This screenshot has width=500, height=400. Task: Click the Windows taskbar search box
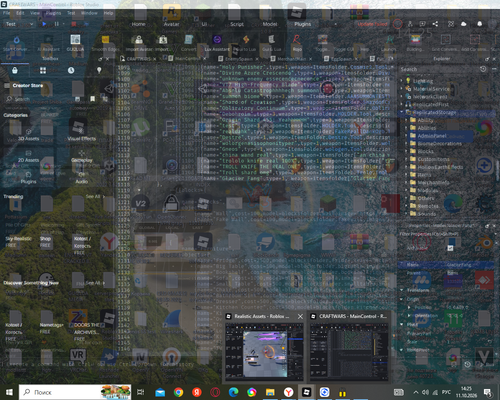(x=75, y=392)
